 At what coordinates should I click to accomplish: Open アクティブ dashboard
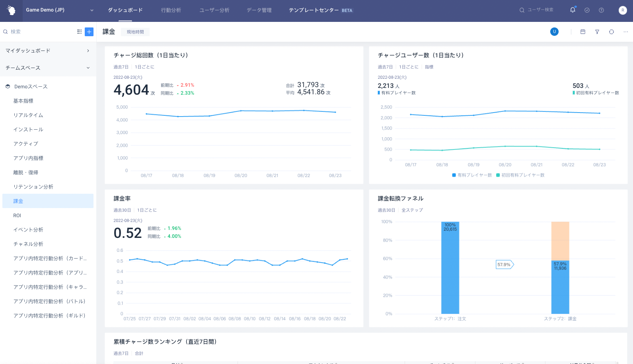pyautogui.click(x=26, y=144)
